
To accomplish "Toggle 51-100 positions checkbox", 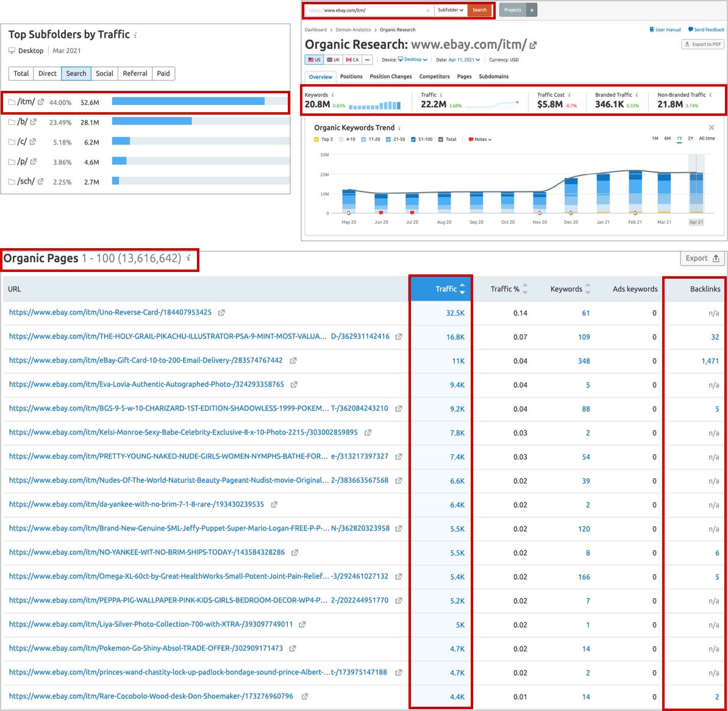I will 413,139.
